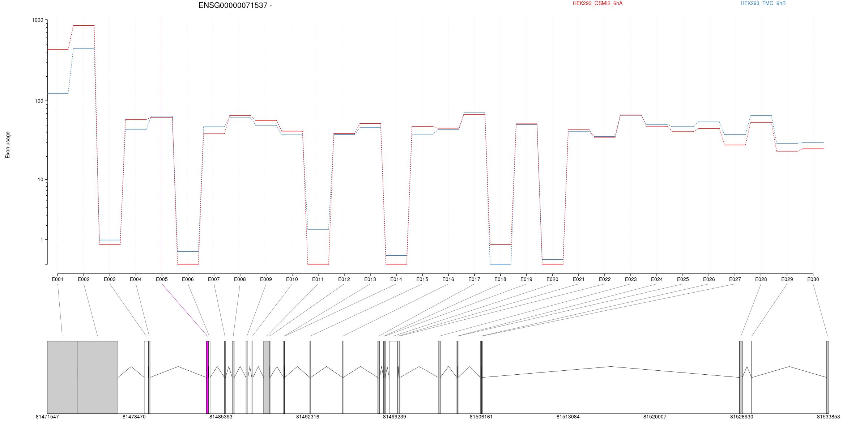Select the HEK293_TMG_6hB legend label
This screenshot has height=434, width=868.
tap(763, 3)
